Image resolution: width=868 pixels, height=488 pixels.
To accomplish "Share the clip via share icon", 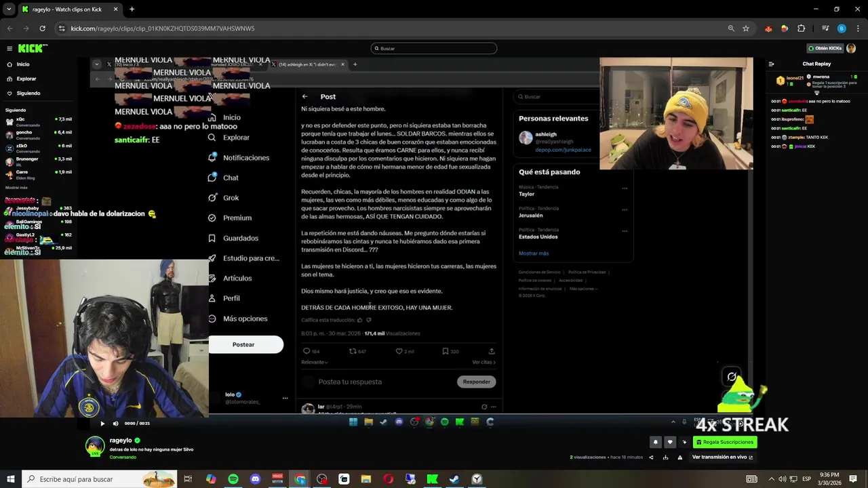I will [651, 457].
